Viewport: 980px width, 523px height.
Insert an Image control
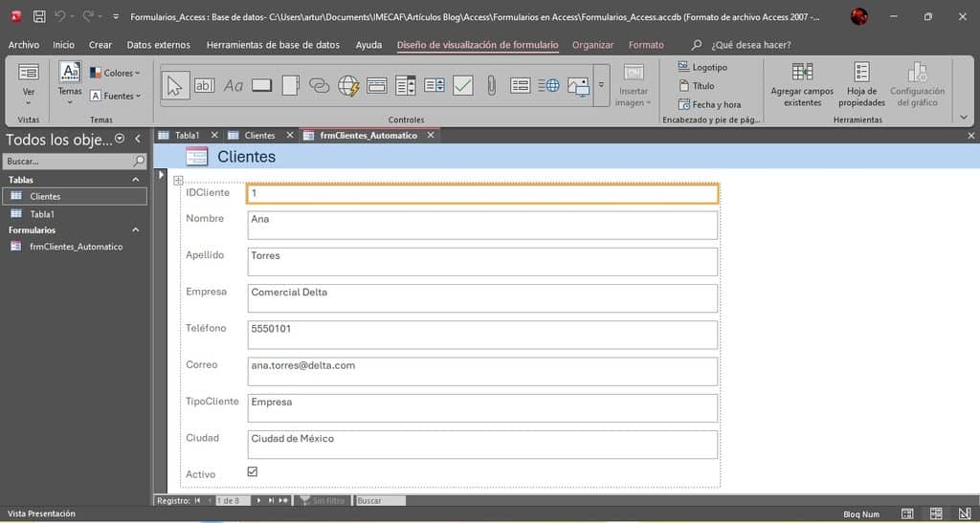click(578, 87)
